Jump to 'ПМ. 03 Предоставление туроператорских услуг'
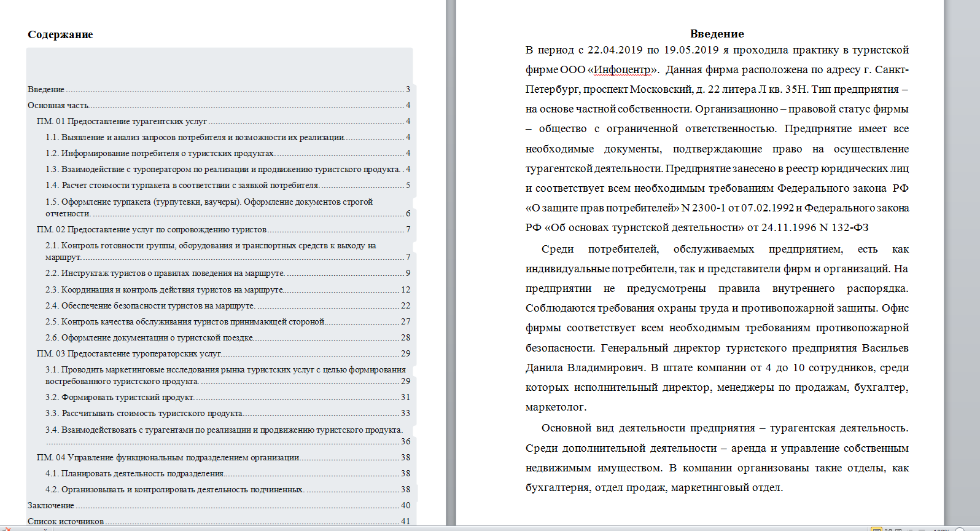 click(224, 354)
